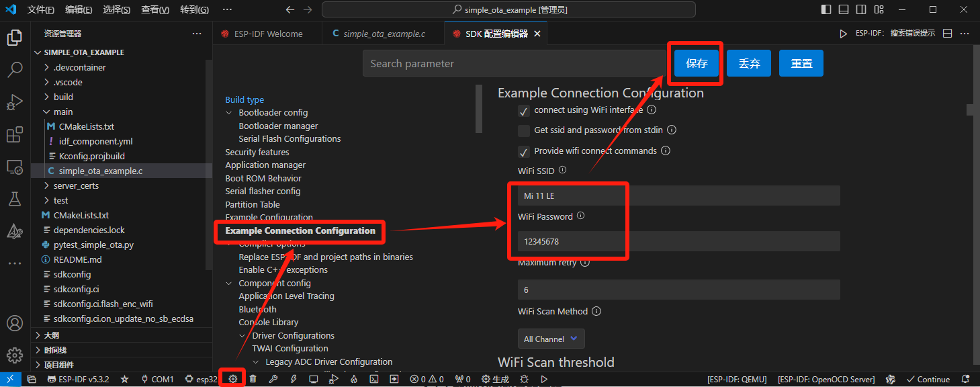Toggle primary side bar layout icon
Image resolution: width=980 pixels, height=387 pixels.
coord(826,9)
